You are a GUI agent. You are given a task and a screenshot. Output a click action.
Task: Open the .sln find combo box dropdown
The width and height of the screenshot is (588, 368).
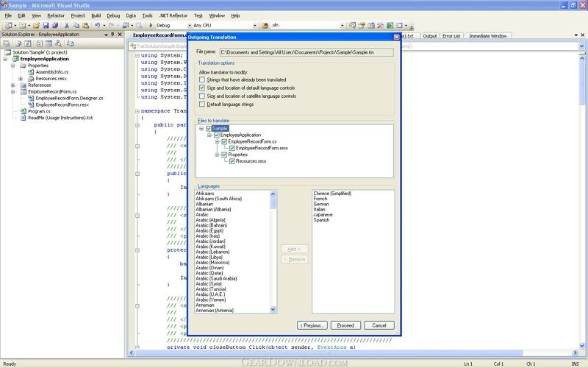click(x=342, y=25)
